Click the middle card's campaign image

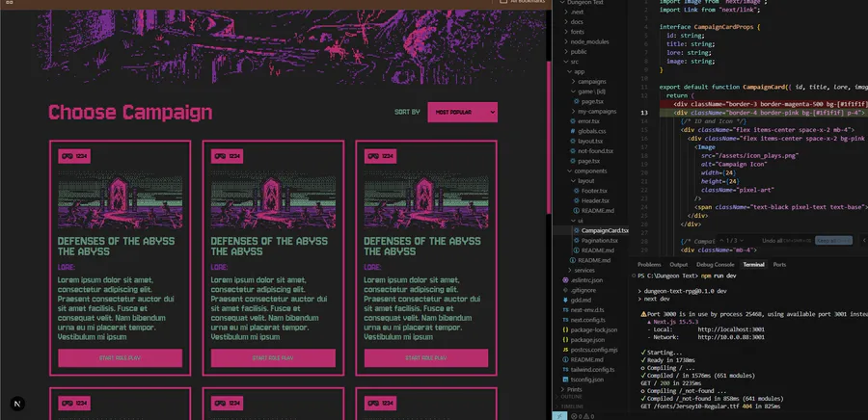coord(273,201)
